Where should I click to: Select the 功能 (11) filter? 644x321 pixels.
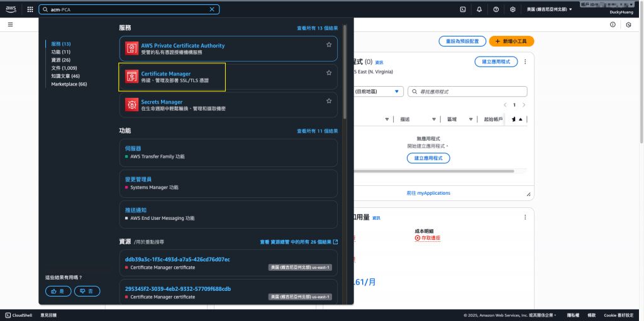point(61,52)
